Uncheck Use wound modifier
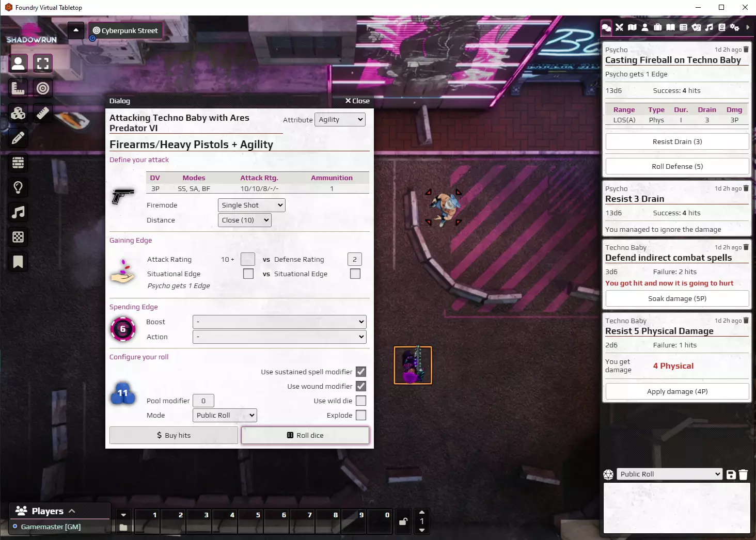The height and width of the screenshot is (540, 756). pos(361,386)
